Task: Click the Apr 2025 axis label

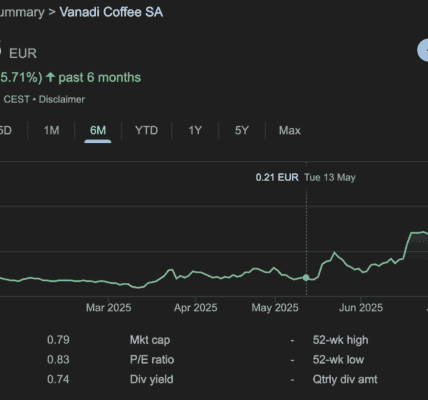Action: [x=195, y=307]
